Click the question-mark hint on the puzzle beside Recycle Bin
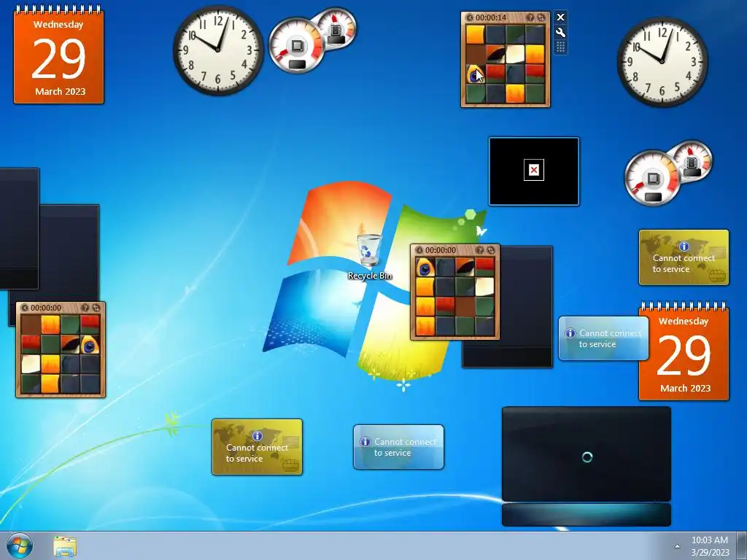The width and height of the screenshot is (747, 560). [x=480, y=250]
